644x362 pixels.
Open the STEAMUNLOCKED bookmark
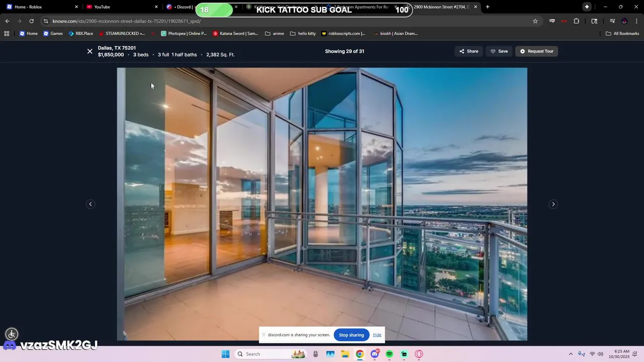click(x=122, y=34)
